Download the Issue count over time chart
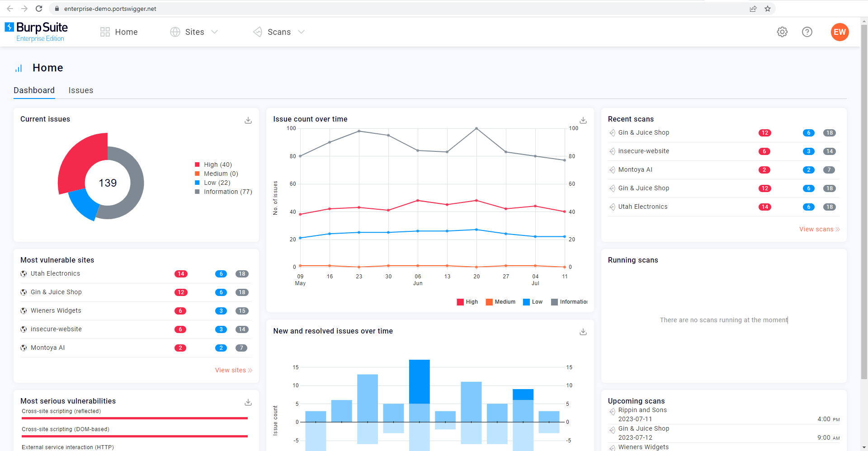 (x=583, y=120)
